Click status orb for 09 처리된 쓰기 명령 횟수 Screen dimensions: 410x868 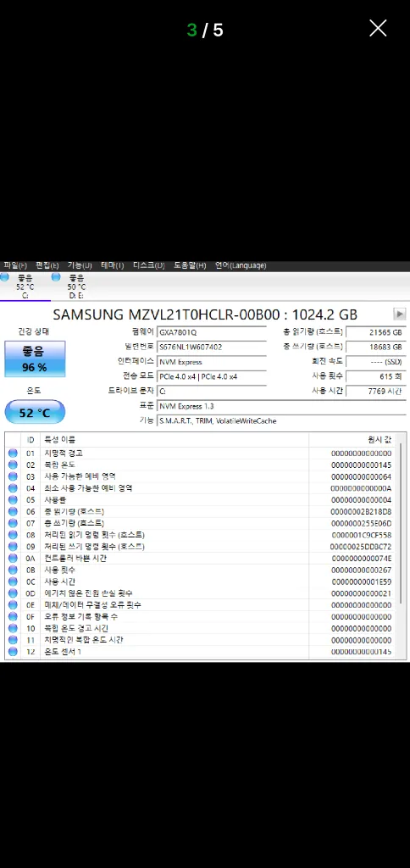(13, 547)
